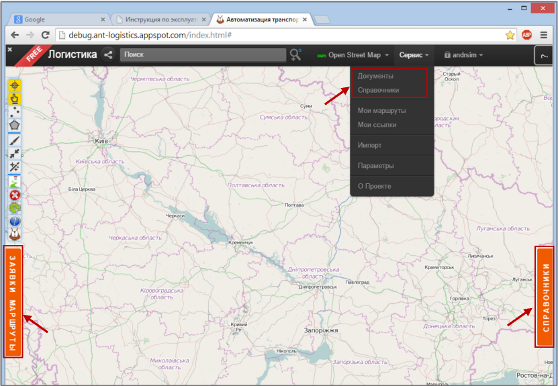The width and height of the screenshot is (558, 386).
Task: Click the share icon beside Логистика
Action: 108,55
